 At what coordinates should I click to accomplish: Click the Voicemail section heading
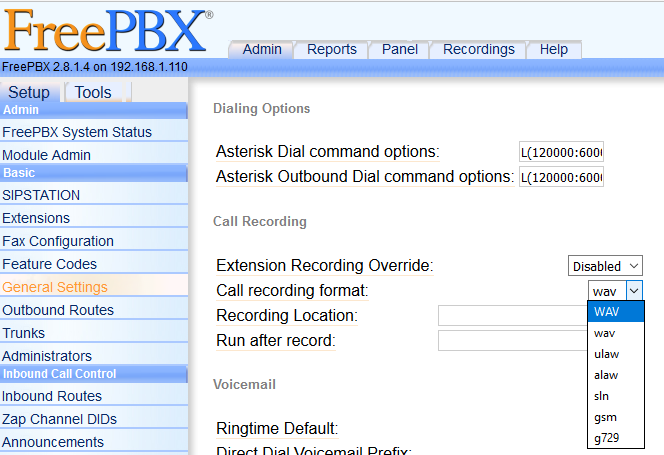coord(244,384)
